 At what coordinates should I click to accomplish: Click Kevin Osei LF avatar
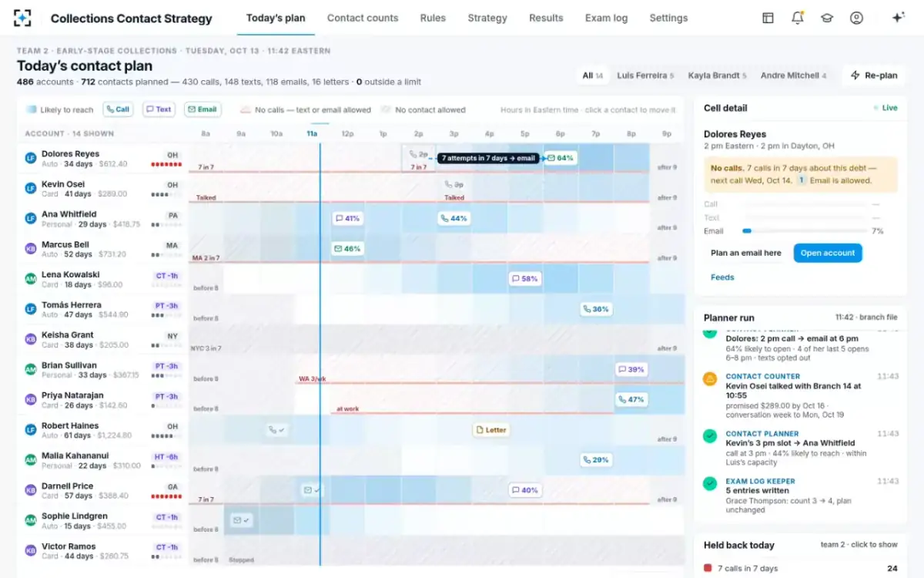coord(31,188)
